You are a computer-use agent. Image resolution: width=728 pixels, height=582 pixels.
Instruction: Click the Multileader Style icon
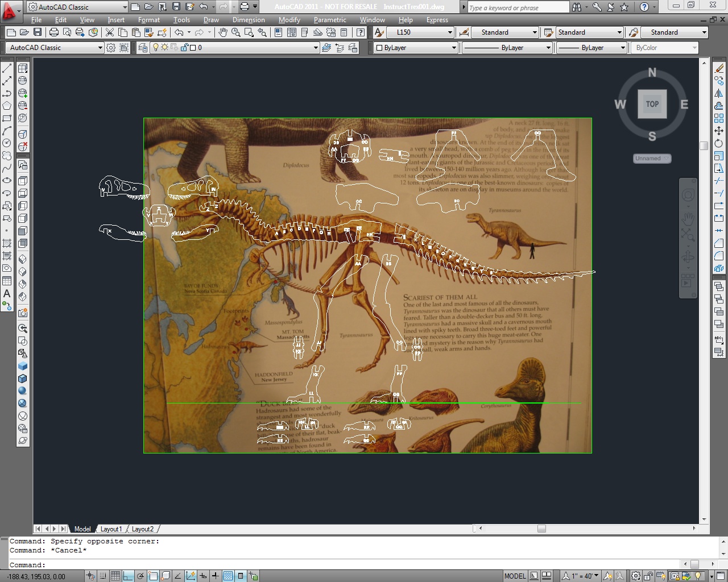point(634,32)
